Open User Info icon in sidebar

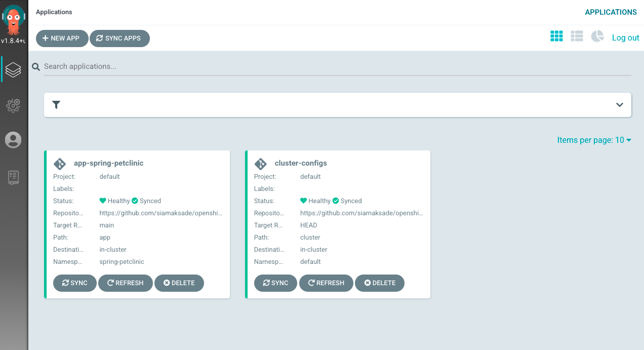coord(13,140)
